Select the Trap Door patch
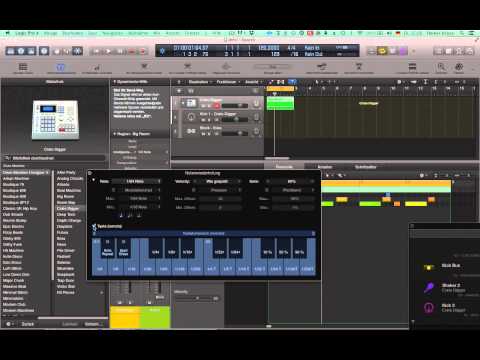 pyautogui.click(x=66, y=281)
